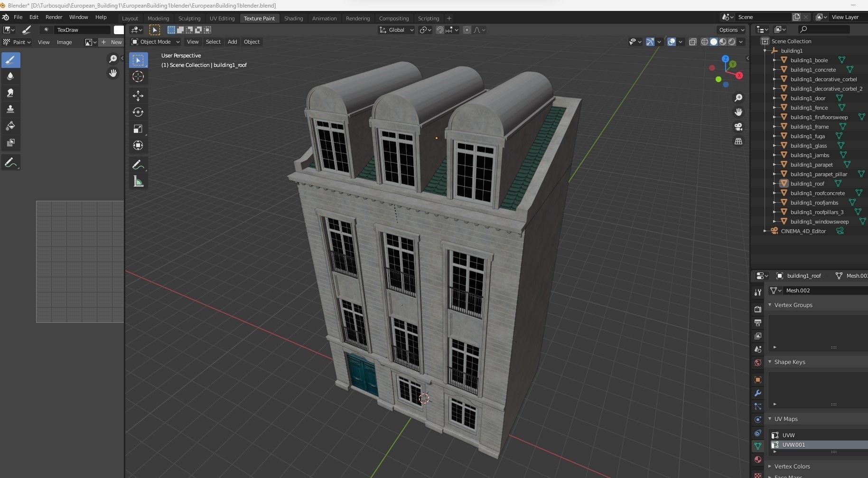Collapse the building1 tree node

pyautogui.click(x=765, y=51)
